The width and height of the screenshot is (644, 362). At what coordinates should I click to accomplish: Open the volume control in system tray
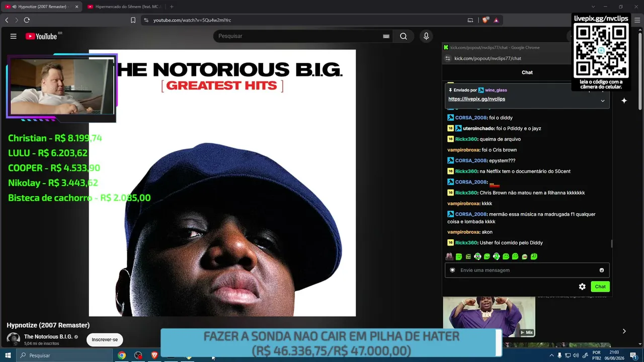[576, 355]
